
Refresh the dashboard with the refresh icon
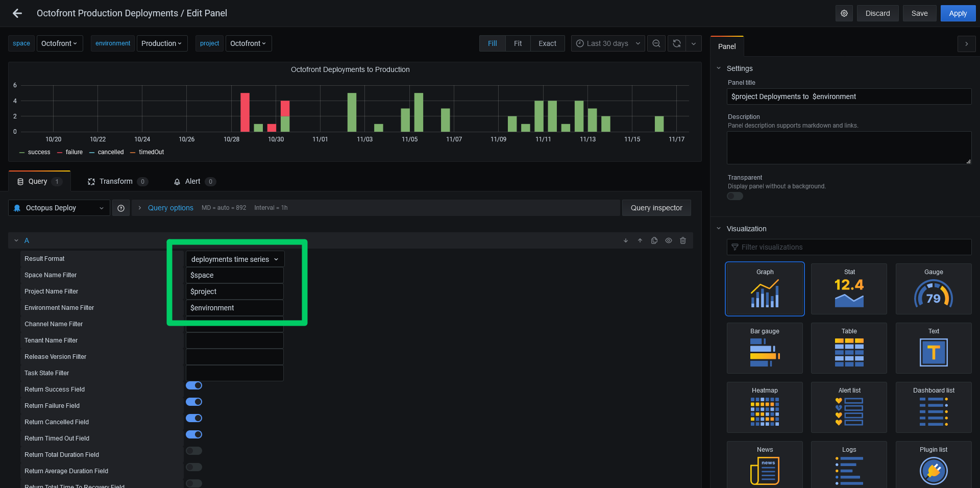point(677,43)
